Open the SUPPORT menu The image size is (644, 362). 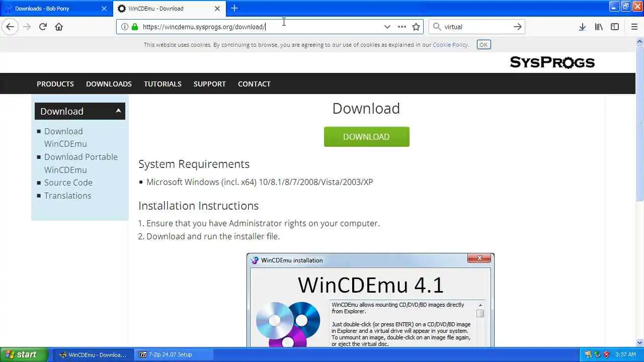click(210, 84)
